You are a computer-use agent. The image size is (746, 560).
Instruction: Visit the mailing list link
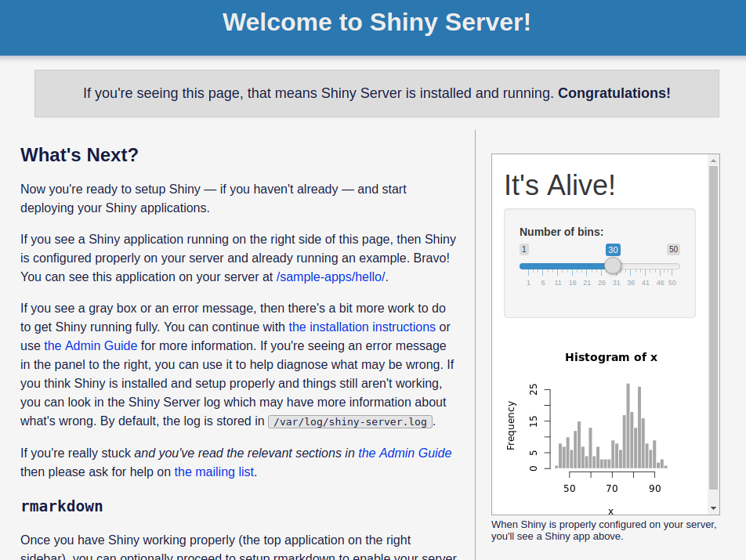[x=214, y=472]
